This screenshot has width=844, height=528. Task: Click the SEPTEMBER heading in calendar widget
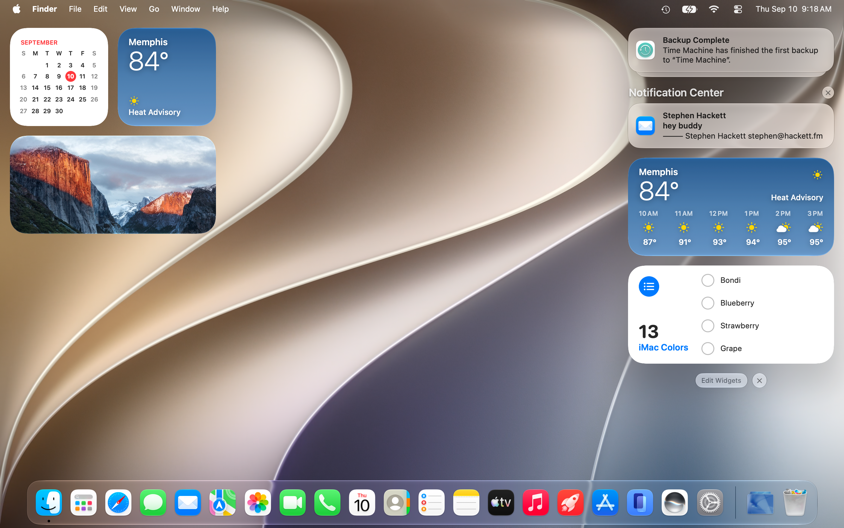coord(39,43)
